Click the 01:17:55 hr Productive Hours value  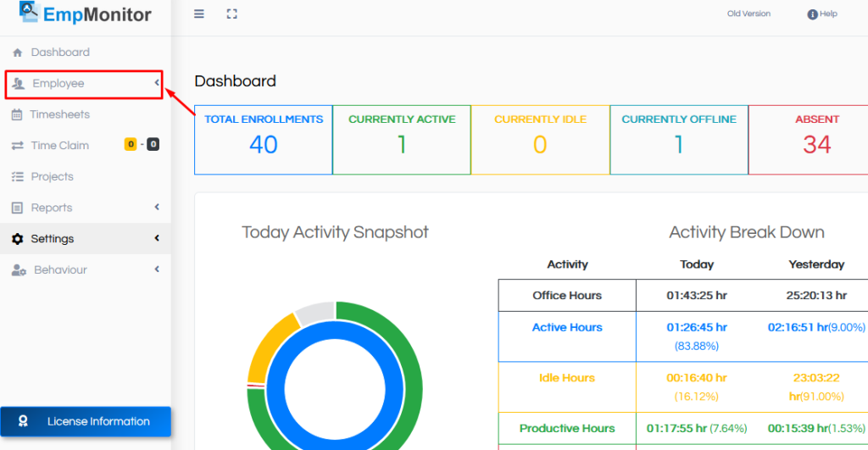[x=676, y=429]
